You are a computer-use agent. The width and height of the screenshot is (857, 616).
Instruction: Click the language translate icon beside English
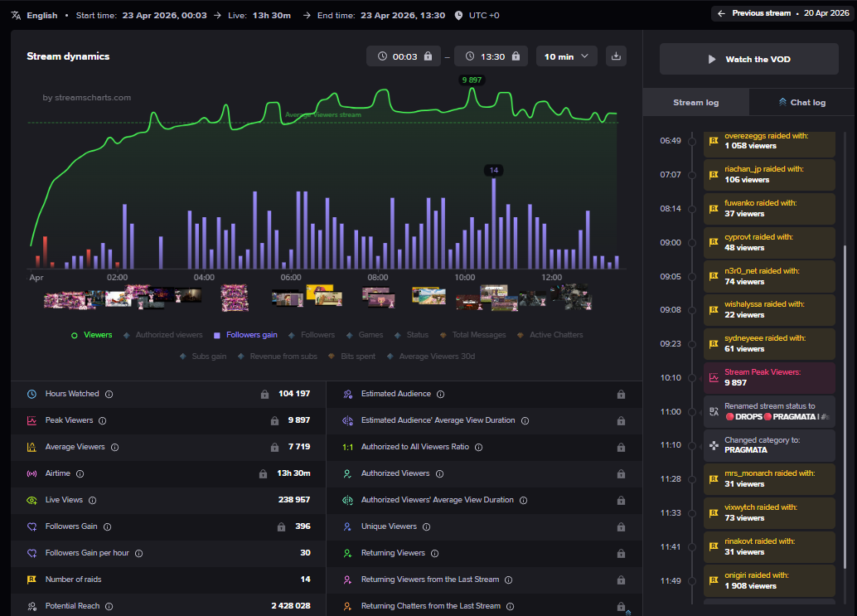[16, 15]
